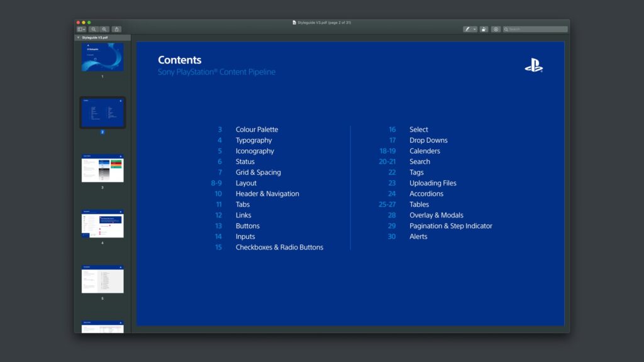Click the zoom in magnifier icon
644x362 pixels.
coord(104,29)
